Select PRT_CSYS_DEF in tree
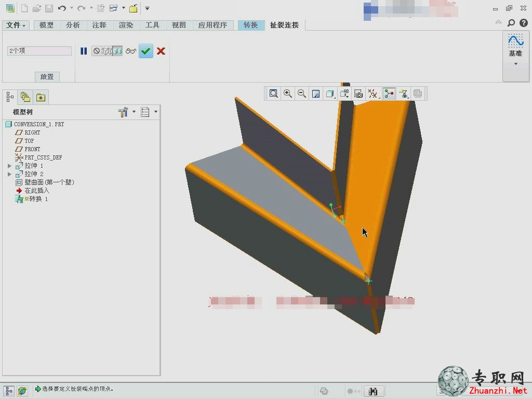Screen dimensions: 532x399 38,157
